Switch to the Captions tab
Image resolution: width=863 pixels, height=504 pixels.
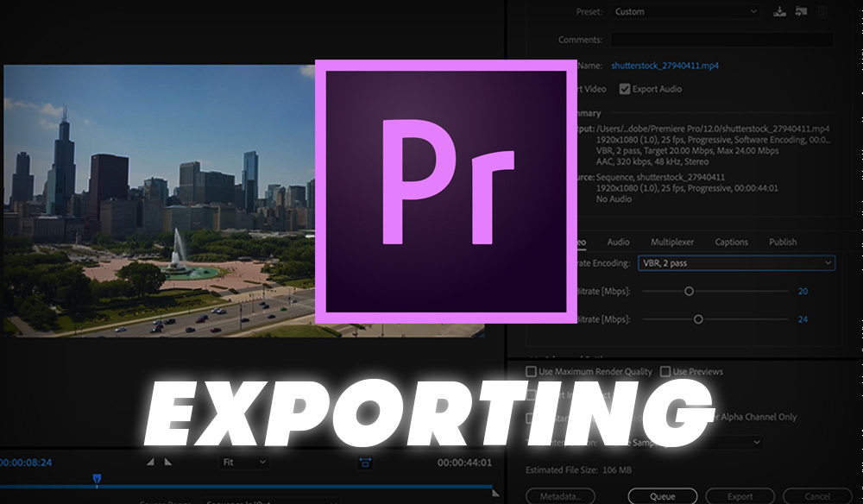[x=731, y=243]
